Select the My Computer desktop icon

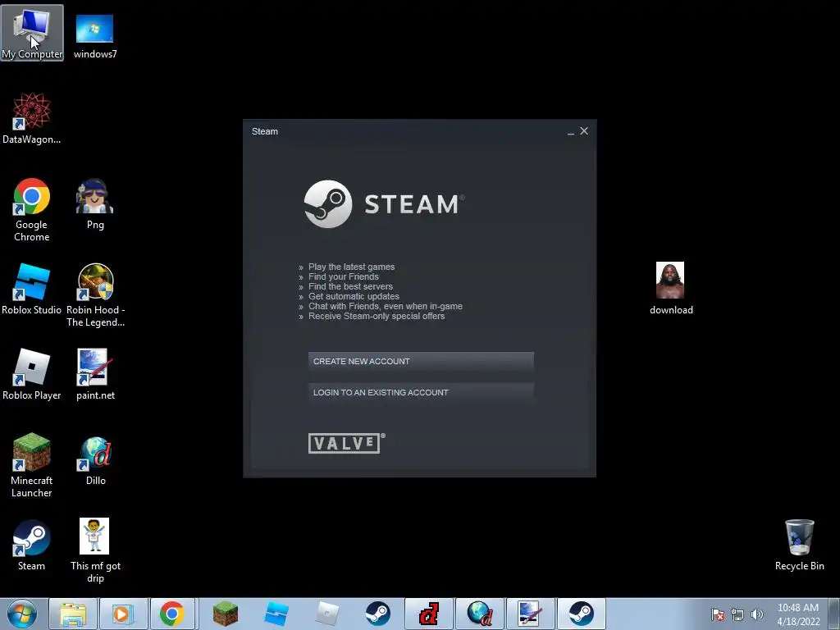pos(32,33)
